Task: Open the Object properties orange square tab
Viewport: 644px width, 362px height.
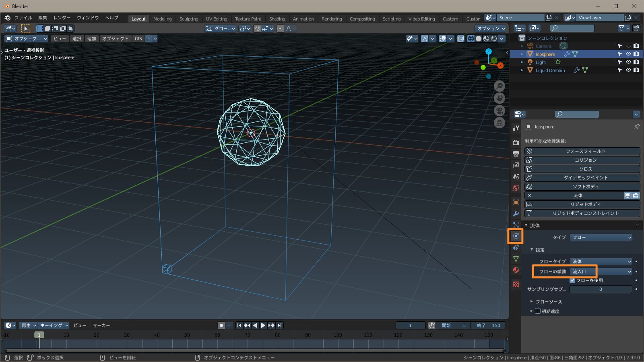Action: [x=516, y=202]
